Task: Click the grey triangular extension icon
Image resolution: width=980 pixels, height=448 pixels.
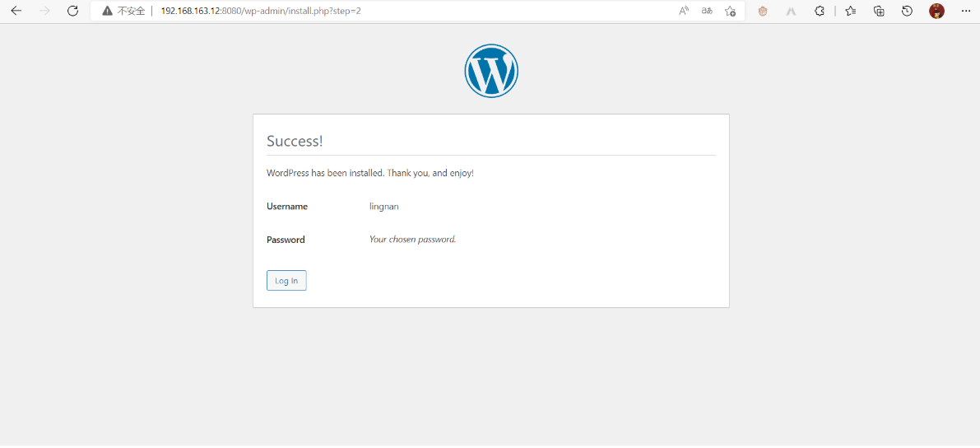Action: [x=791, y=11]
